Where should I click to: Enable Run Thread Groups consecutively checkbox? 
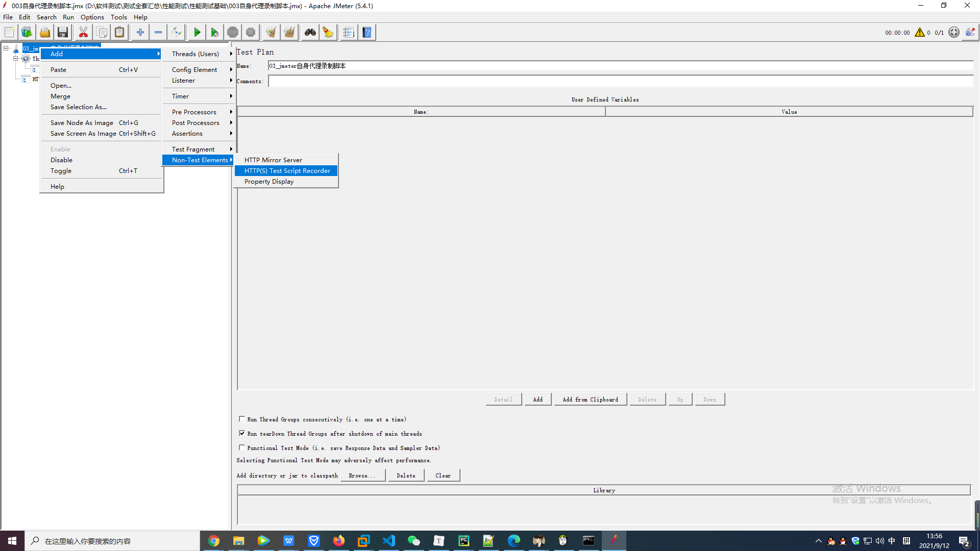(242, 419)
